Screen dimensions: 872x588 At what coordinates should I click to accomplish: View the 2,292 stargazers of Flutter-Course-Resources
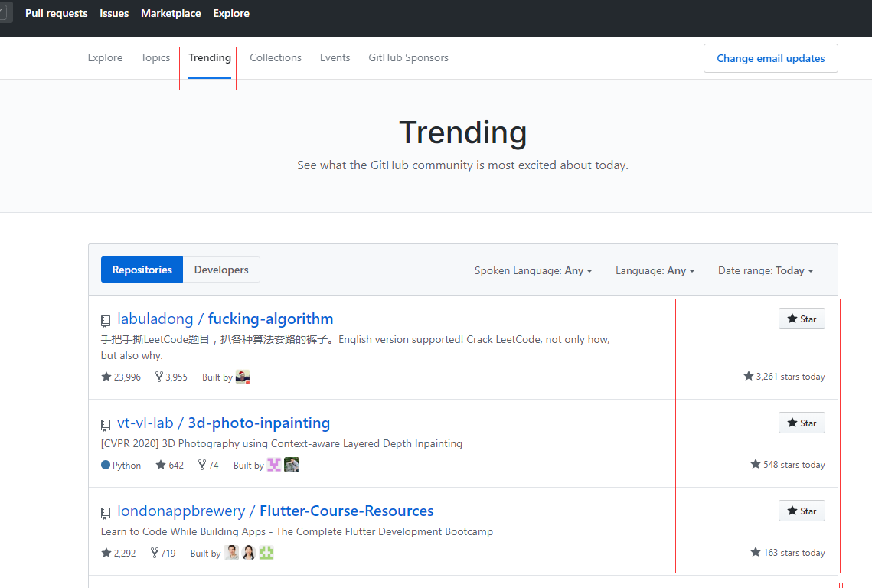(x=119, y=553)
